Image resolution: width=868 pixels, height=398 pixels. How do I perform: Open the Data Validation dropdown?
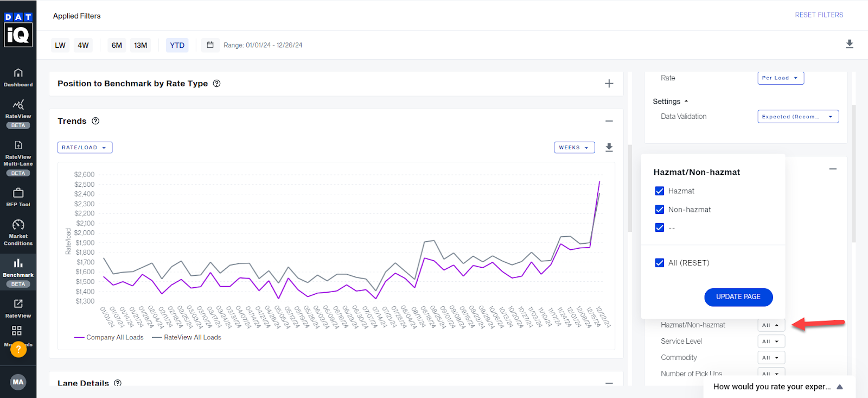coord(798,117)
